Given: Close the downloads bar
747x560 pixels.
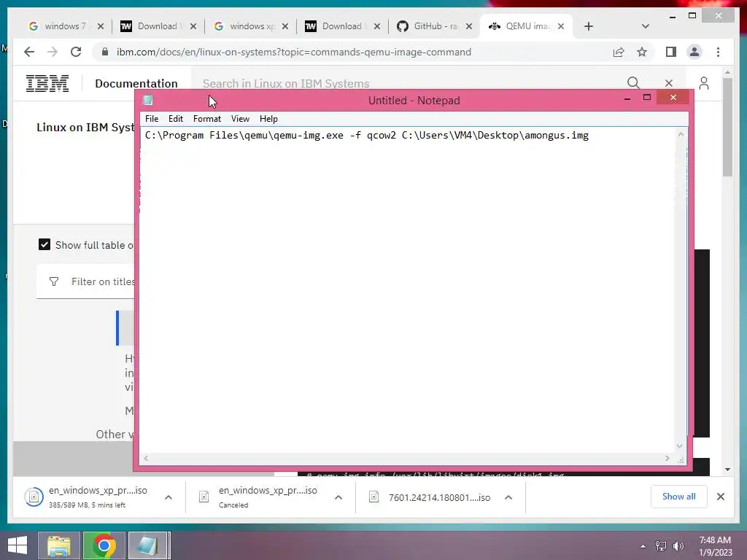Looking at the screenshot, I should 720,497.
